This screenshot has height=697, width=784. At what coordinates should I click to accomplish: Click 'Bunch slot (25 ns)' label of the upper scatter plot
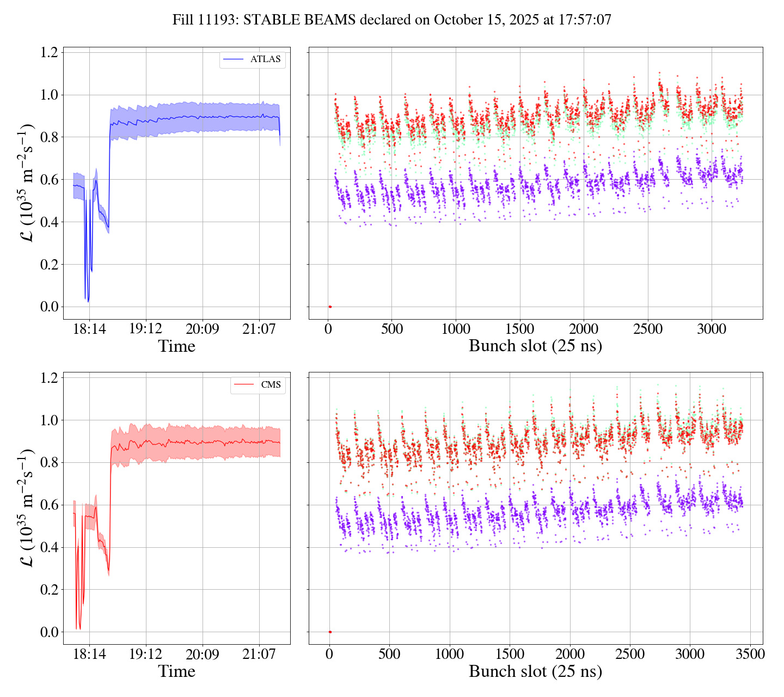point(535,346)
